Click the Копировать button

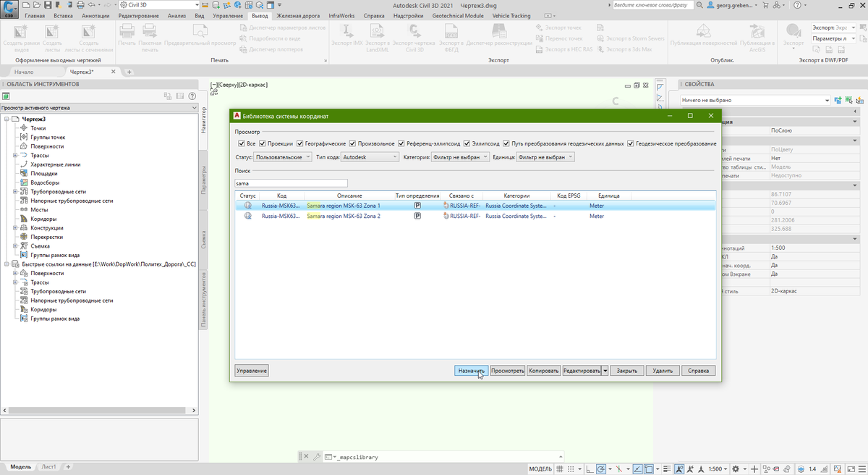click(x=544, y=371)
